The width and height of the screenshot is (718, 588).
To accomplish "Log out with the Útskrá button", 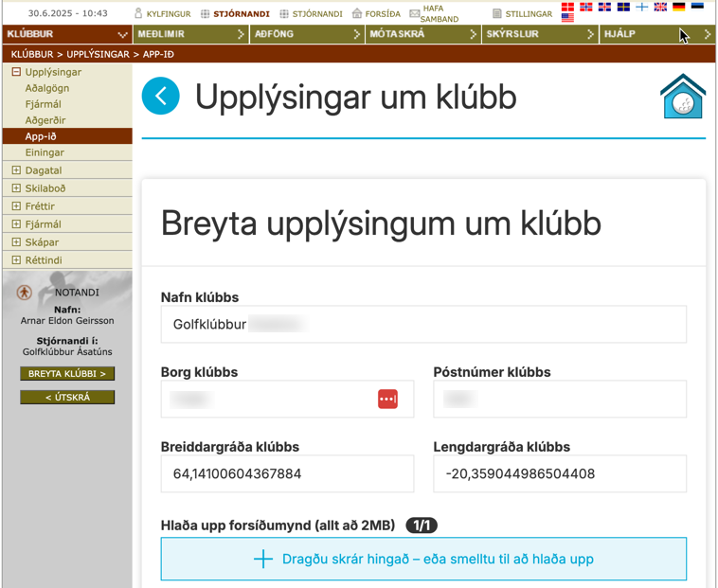I will 67,397.
